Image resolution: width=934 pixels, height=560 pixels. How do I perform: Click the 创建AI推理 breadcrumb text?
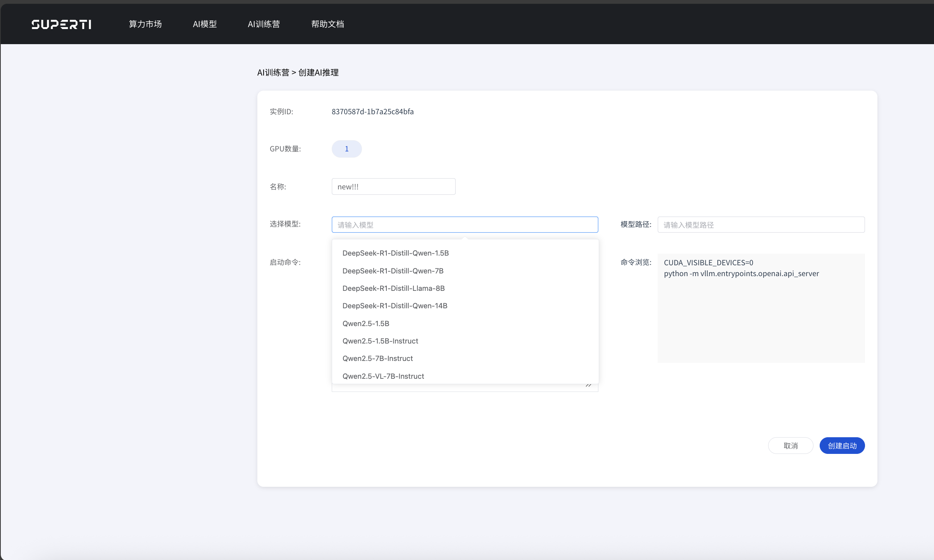[x=318, y=72]
